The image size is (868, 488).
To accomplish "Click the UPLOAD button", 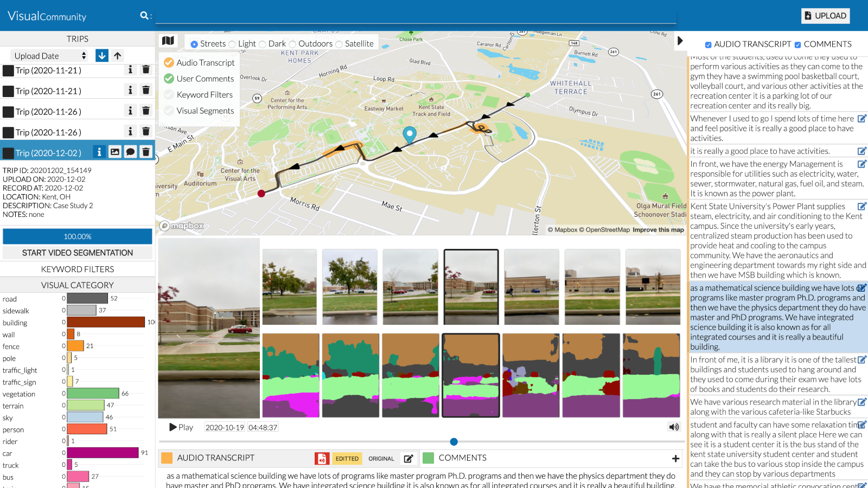I will tap(825, 16).
